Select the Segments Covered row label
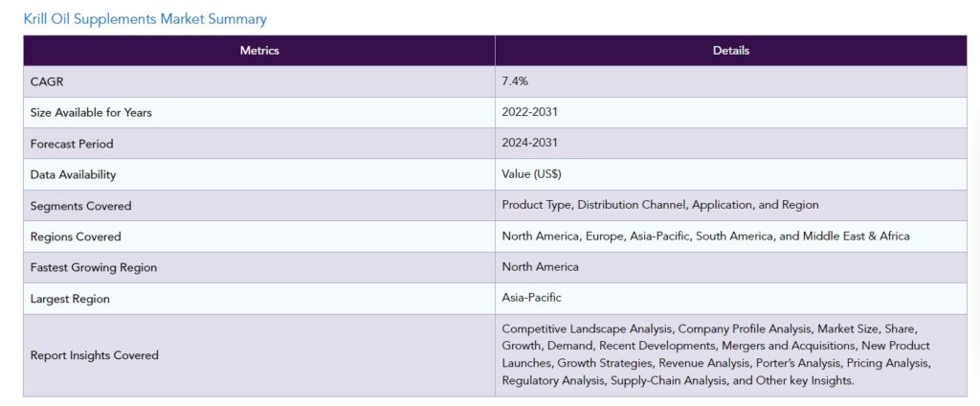 point(80,205)
